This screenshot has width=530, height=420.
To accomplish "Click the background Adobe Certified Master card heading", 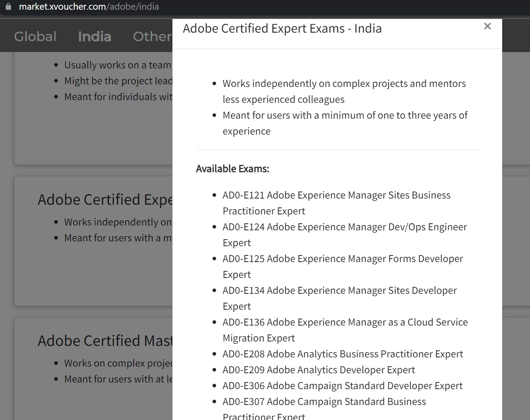I will [105, 341].
